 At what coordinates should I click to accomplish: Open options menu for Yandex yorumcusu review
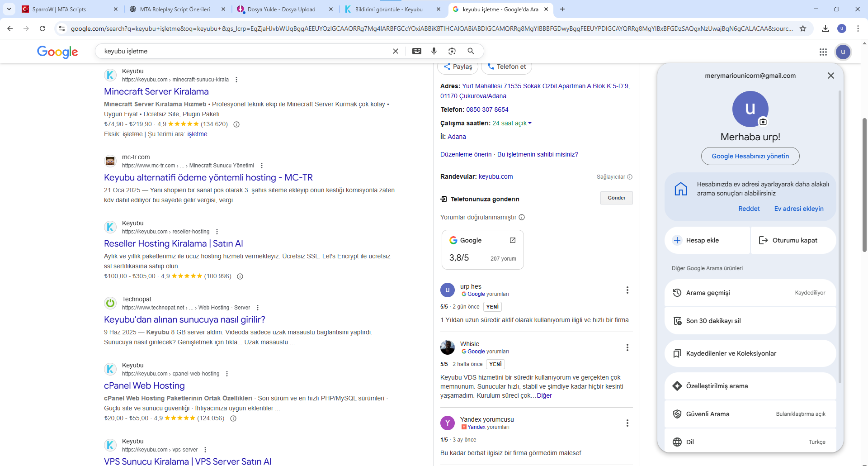pyautogui.click(x=627, y=423)
